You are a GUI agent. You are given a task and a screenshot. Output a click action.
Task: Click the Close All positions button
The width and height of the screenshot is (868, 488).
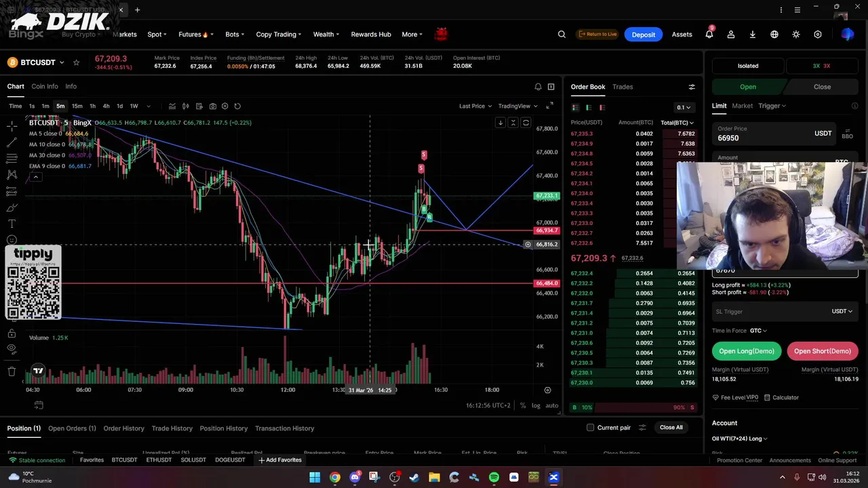pyautogui.click(x=671, y=428)
